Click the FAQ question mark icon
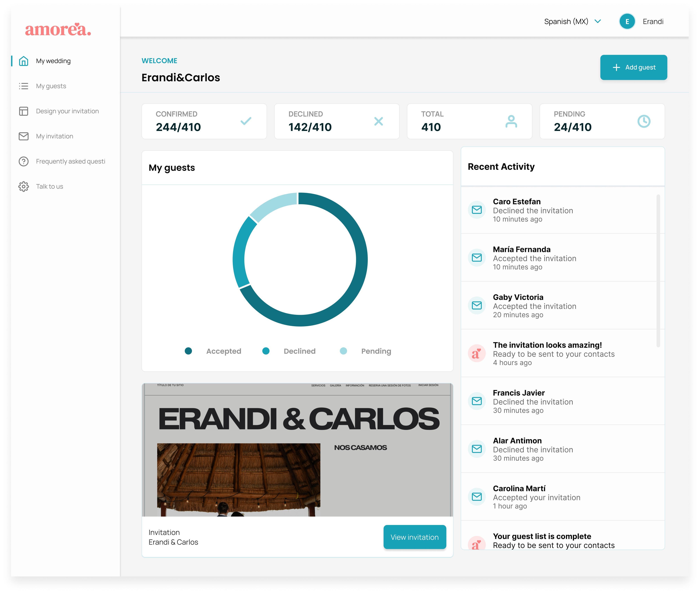 pos(24,161)
